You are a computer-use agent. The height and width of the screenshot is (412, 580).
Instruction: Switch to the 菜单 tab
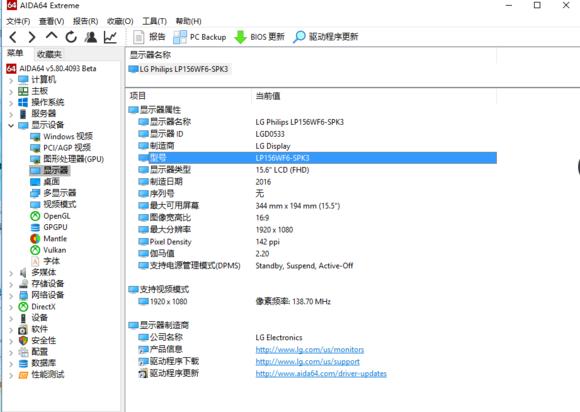15,53
